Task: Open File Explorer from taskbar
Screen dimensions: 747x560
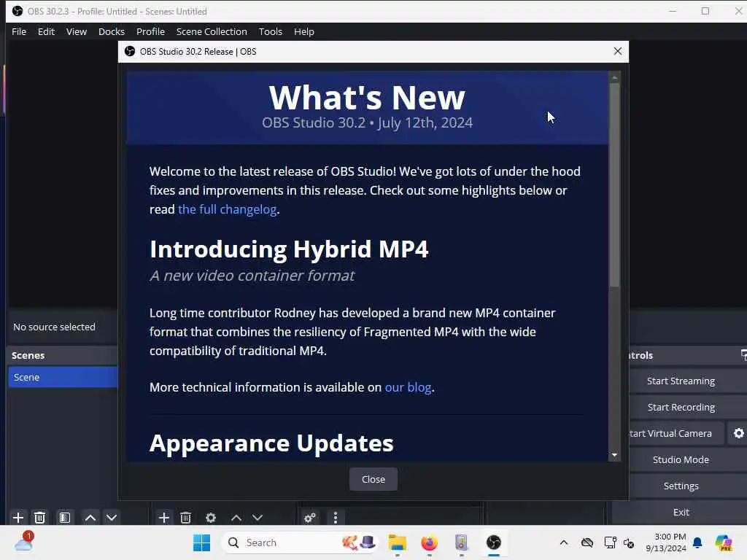Action: coord(398,542)
